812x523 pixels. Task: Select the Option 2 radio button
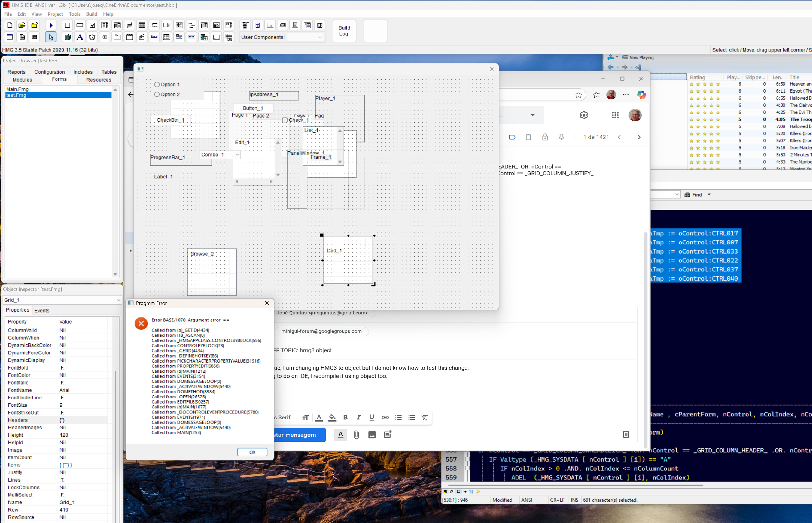coord(157,94)
